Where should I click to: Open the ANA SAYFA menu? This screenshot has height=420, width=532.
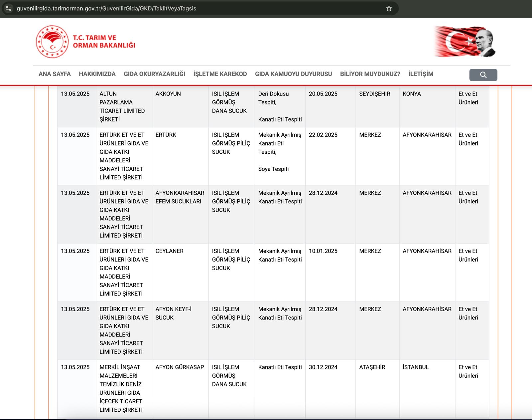click(x=55, y=74)
